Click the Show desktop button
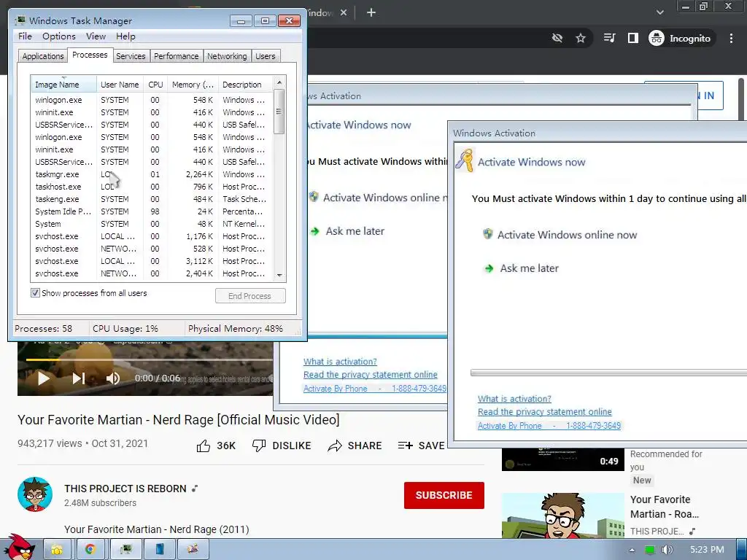Screen dimensions: 747x560 742,550
